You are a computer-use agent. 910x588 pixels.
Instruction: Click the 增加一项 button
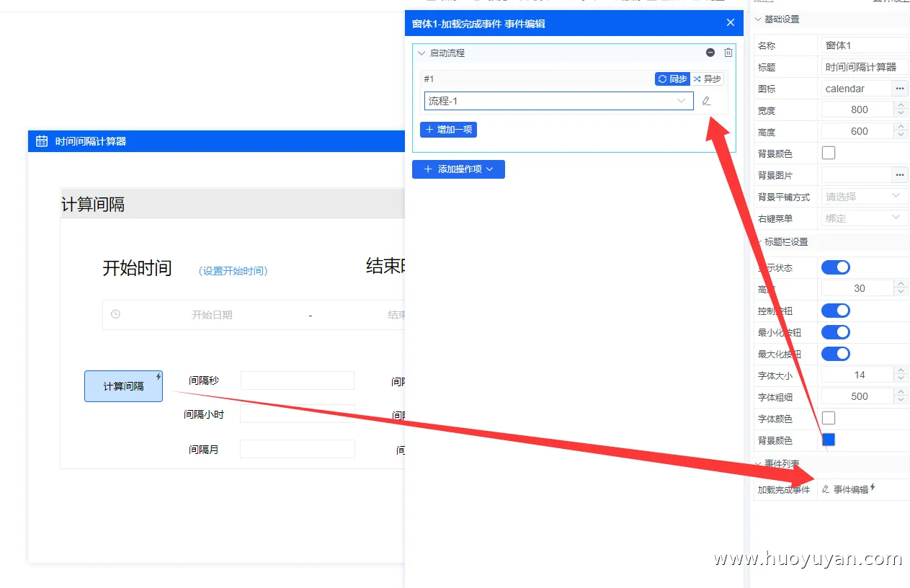click(448, 130)
